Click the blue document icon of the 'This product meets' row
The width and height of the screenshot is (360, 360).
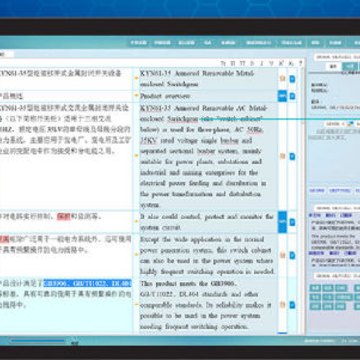[292, 305]
